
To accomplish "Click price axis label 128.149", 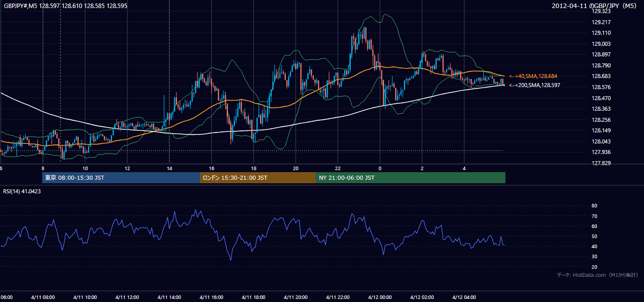I will (x=601, y=130).
